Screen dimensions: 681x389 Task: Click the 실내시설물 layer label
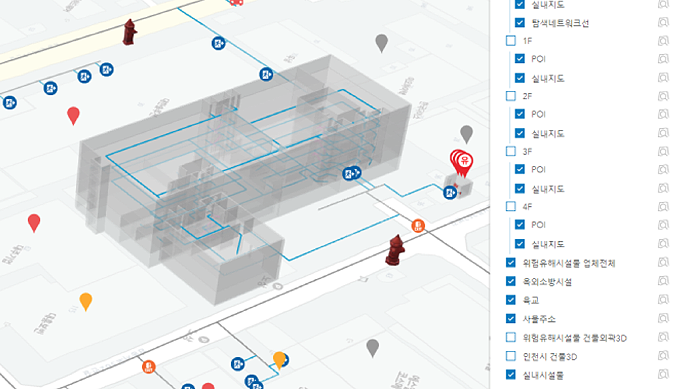click(x=543, y=375)
